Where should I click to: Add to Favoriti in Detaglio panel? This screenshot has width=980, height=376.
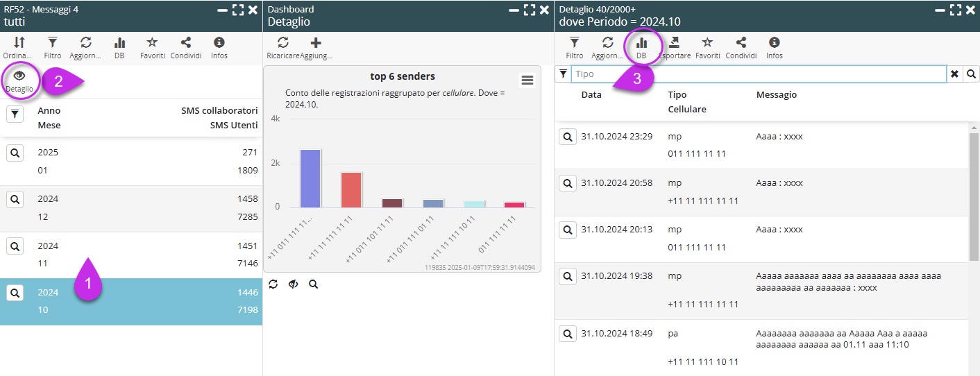pyautogui.click(x=707, y=47)
